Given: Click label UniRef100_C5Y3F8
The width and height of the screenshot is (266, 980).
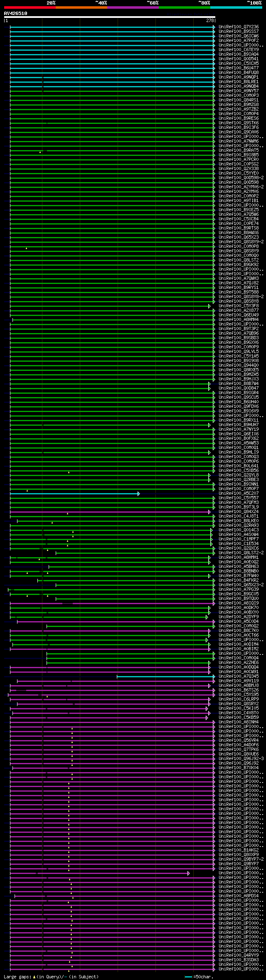Looking at the screenshot, I should click(x=239, y=306).
